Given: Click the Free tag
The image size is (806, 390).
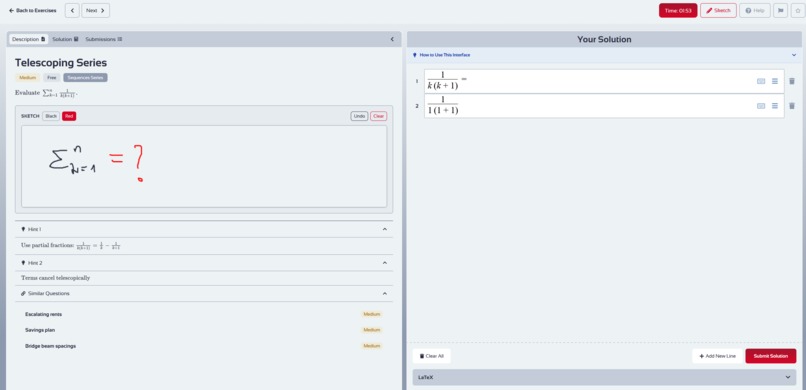Looking at the screenshot, I should pos(52,78).
